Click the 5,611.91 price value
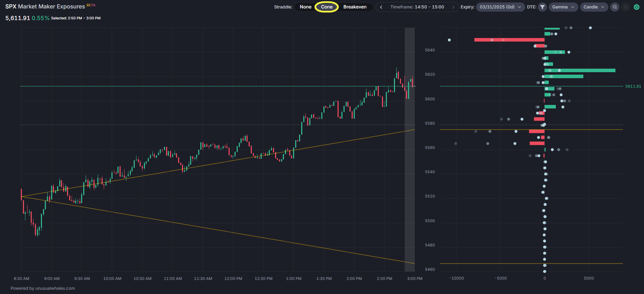The height and width of the screenshot is (294, 644). click(x=18, y=18)
